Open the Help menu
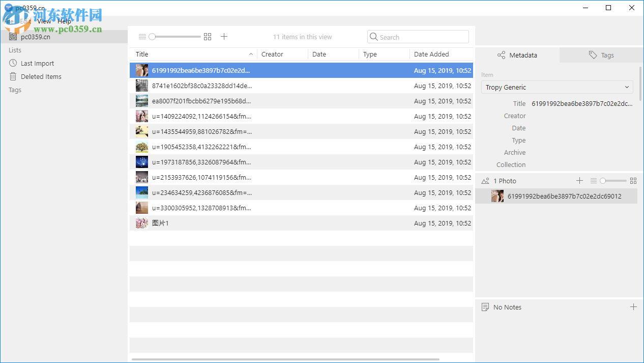 tap(65, 21)
